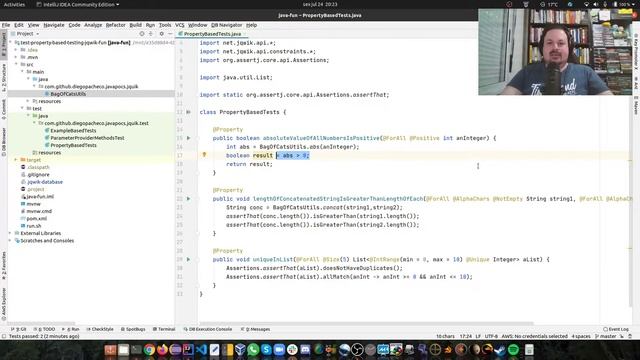Viewport: 640px width, 360px height.
Task: Open Firefox from the dock
Action: click(x=162, y=349)
